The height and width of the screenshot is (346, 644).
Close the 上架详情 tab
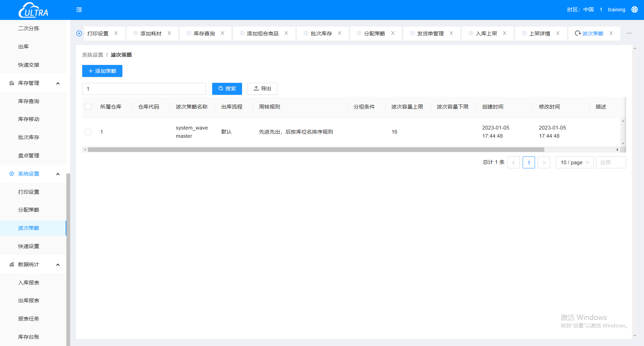[x=558, y=33]
